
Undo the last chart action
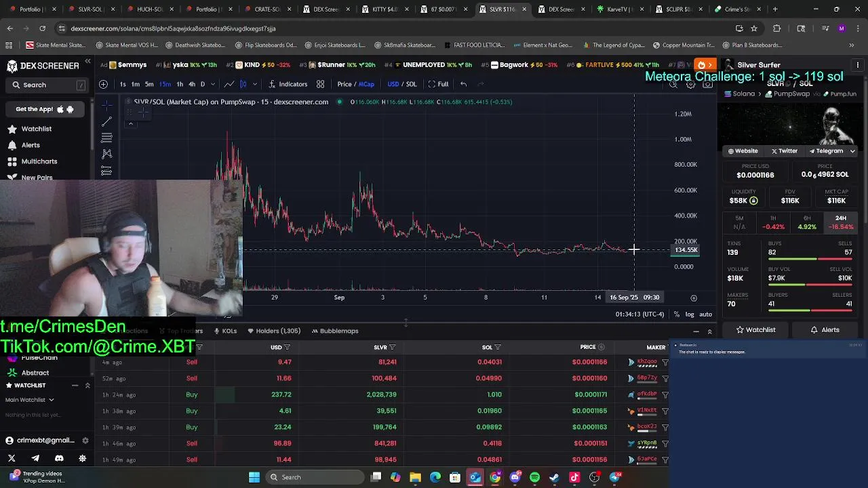(463, 84)
